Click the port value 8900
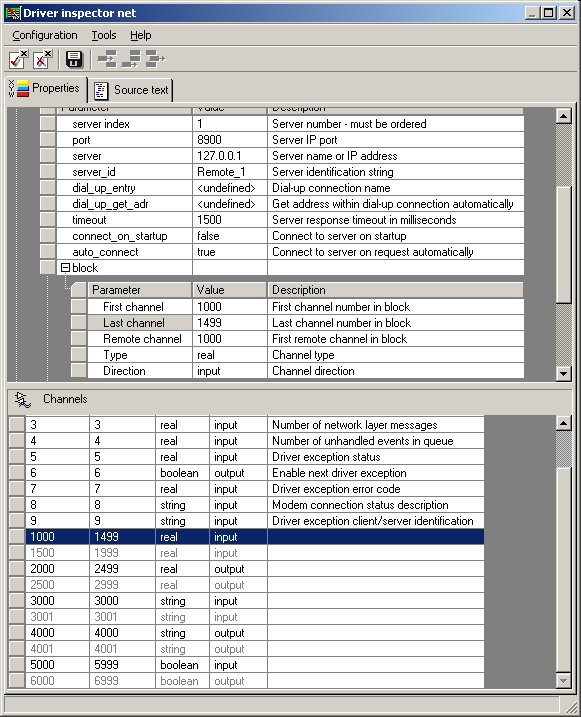 [x=230, y=140]
